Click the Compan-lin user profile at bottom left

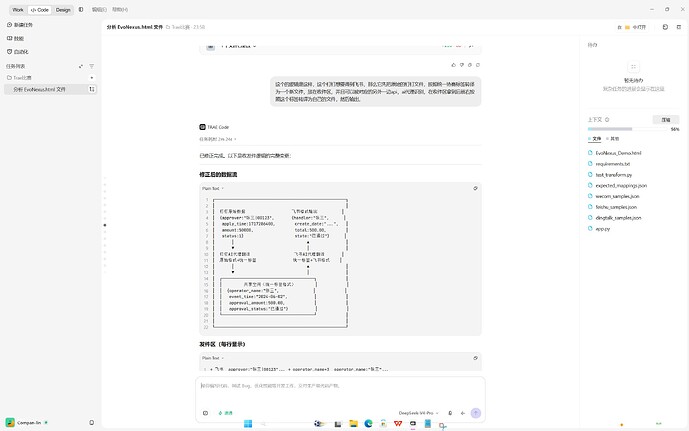click(x=27, y=423)
